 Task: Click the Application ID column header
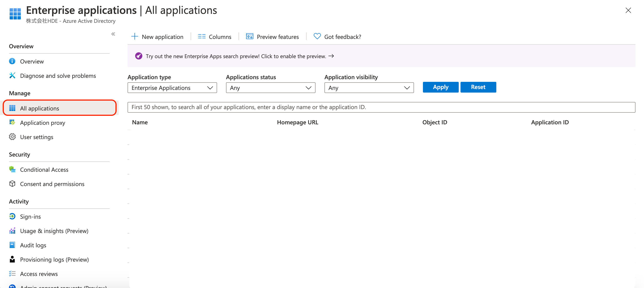[x=550, y=122]
